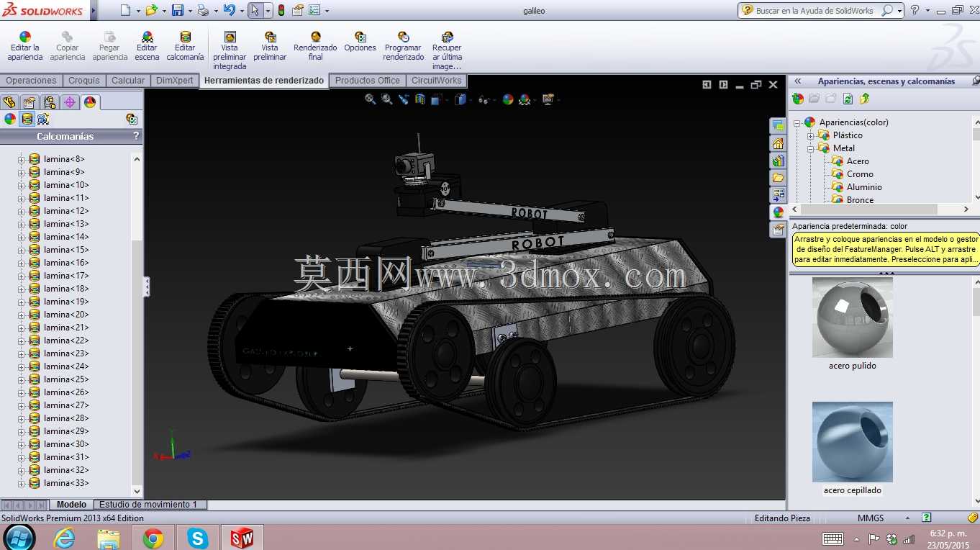This screenshot has height=550, width=980.
Task: Select the Aluminio appearance folder
Action: [864, 187]
